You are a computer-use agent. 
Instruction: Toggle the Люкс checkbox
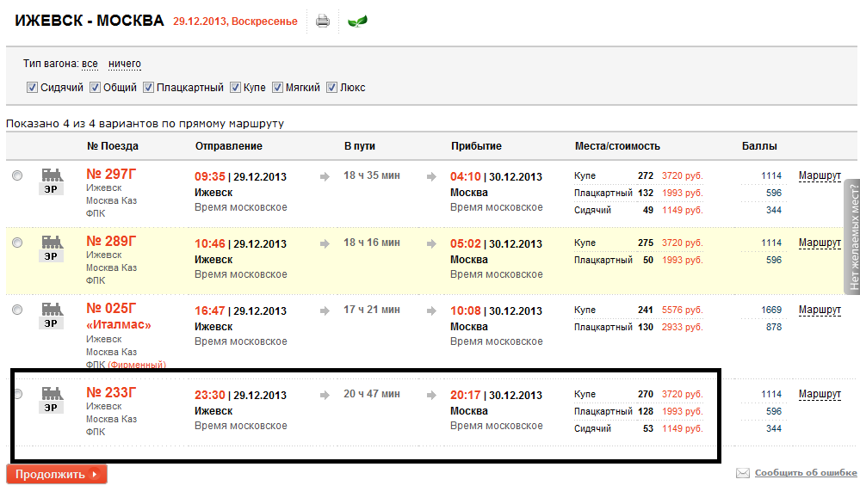331,88
